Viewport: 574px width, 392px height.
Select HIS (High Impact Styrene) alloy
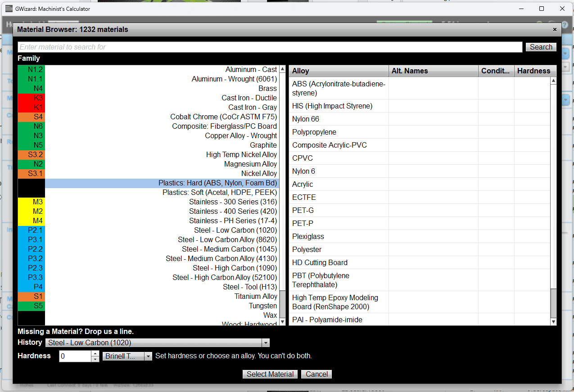click(420, 106)
